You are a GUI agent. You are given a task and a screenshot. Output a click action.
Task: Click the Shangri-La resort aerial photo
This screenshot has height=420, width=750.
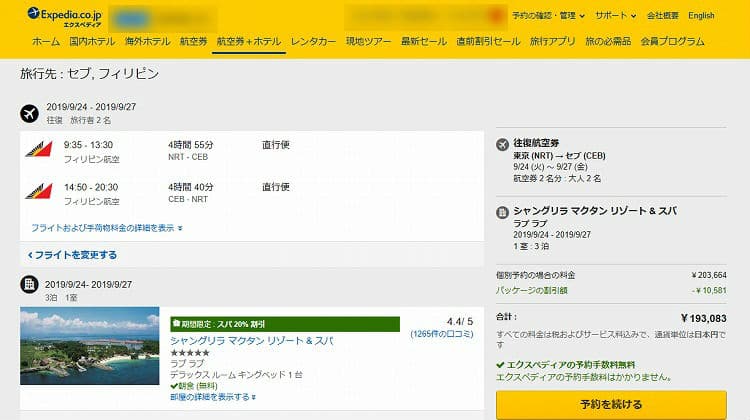pyautogui.click(x=89, y=346)
